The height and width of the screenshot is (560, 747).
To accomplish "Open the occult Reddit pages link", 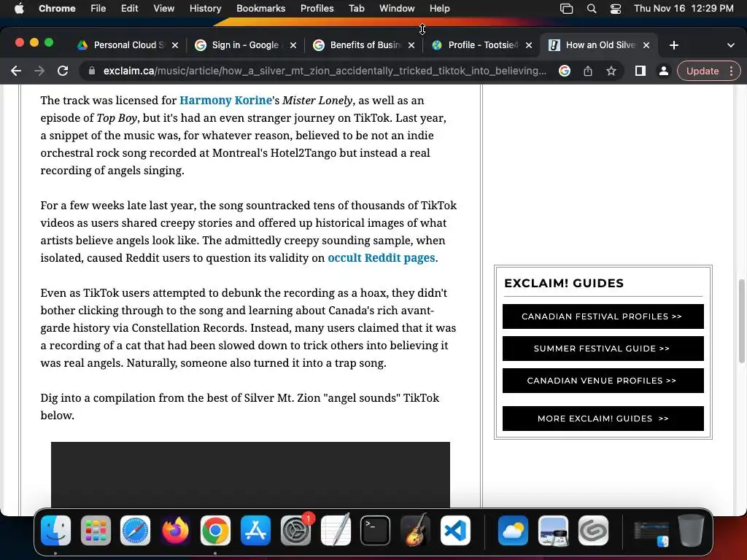I will tap(381, 258).
